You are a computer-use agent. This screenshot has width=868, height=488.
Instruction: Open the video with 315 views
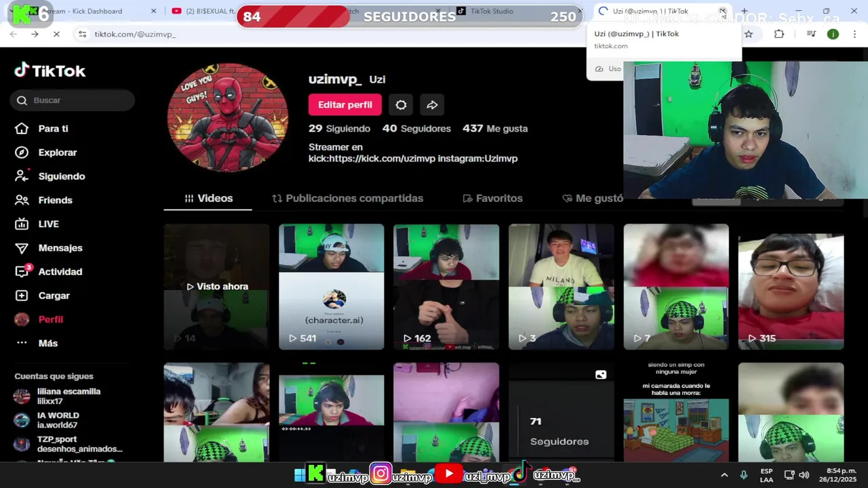click(791, 287)
